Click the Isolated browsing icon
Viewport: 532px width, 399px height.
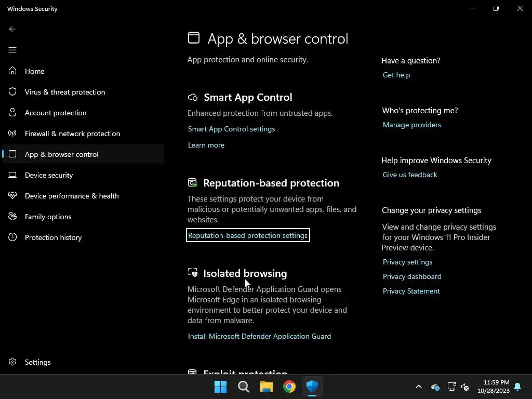click(x=193, y=272)
